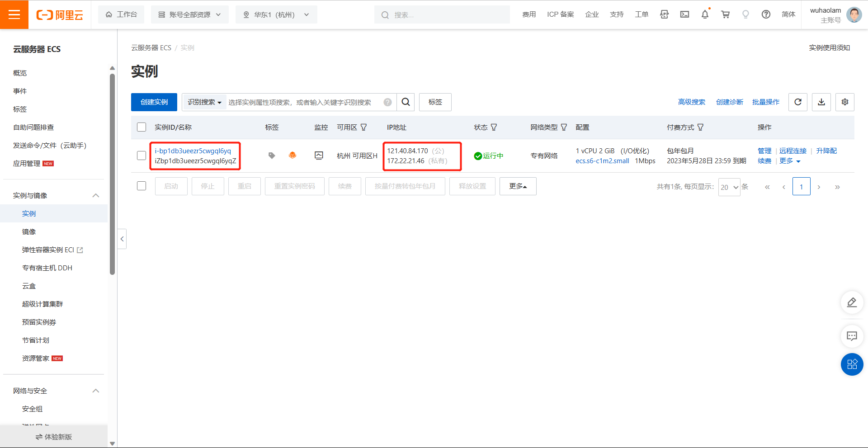Open the 华东1（杭州） region selector
Viewport: 868px width, 448px height.
coord(276,14)
